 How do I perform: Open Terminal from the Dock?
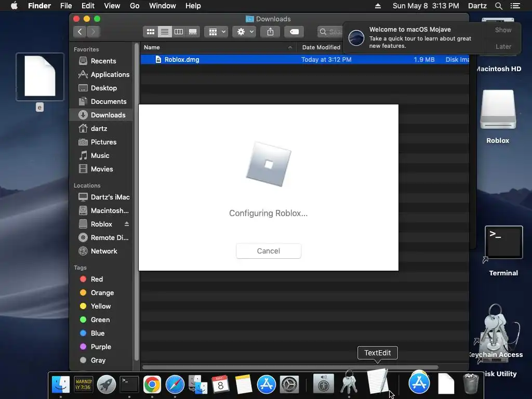[129, 384]
